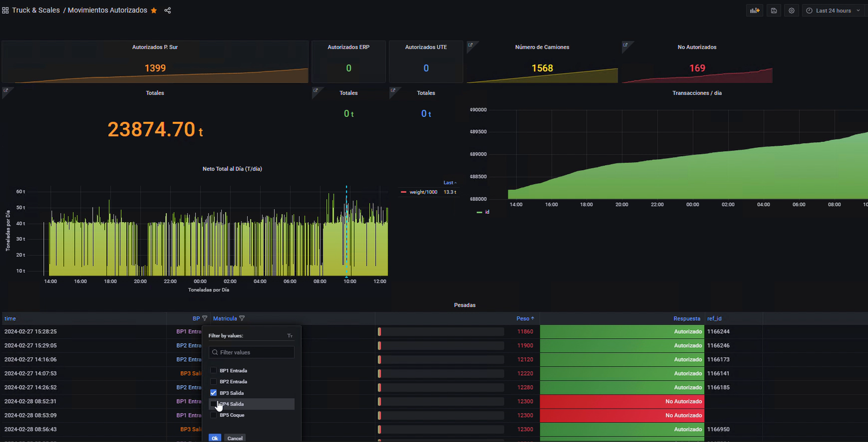The image size is (868, 442).
Task: Click the BP column filter icon
Action: tap(205, 318)
